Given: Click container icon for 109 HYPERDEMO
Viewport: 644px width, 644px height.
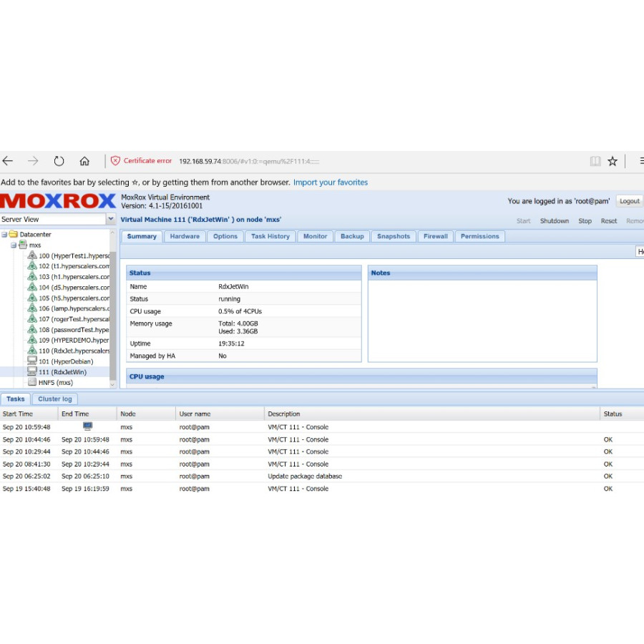Looking at the screenshot, I should click(32, 340).
